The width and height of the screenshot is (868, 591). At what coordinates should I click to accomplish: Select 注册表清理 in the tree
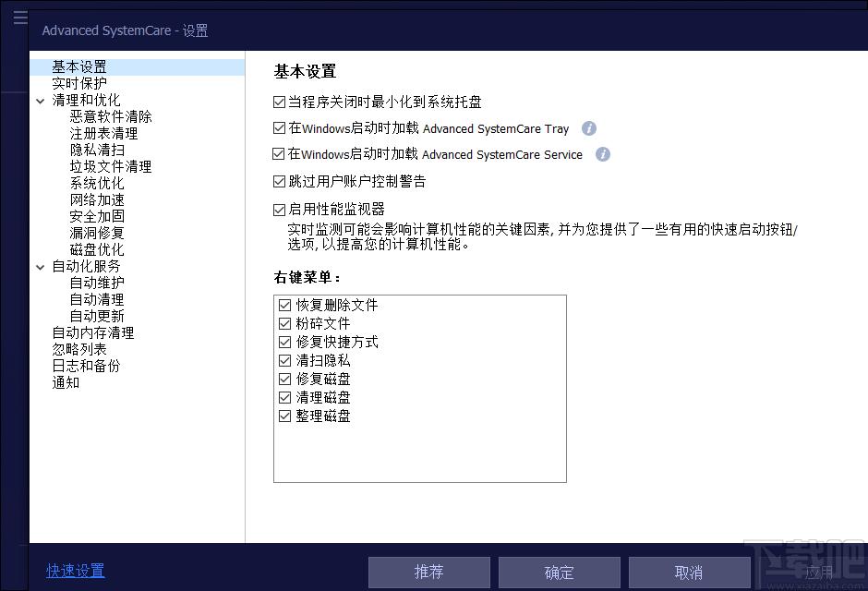pos(103,133)
